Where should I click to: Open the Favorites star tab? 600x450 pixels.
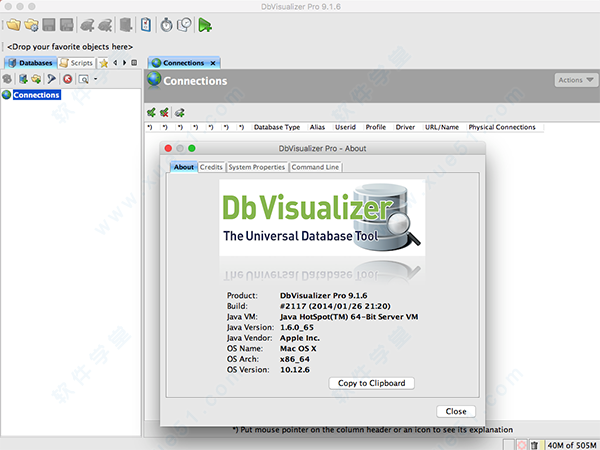click(103, 63)
